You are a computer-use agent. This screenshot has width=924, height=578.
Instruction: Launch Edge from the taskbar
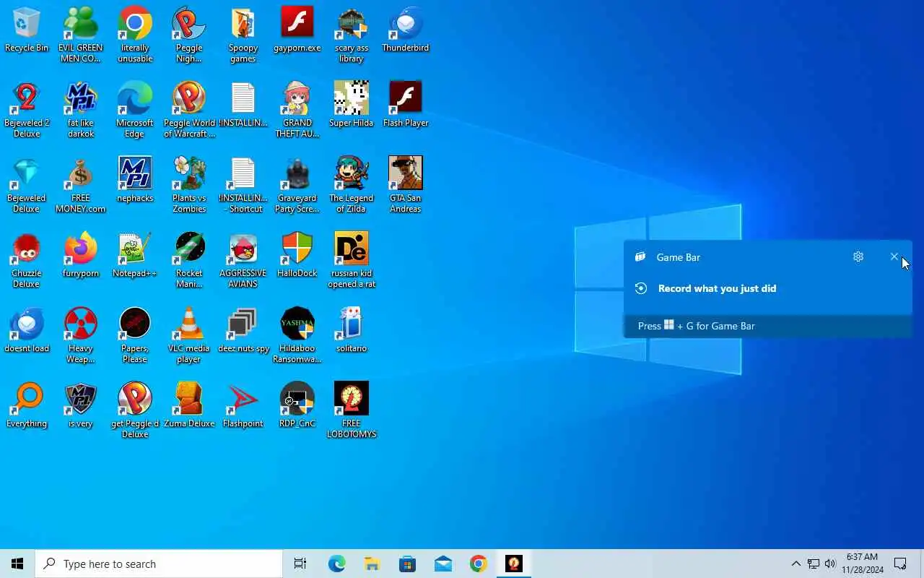point(336,564)
